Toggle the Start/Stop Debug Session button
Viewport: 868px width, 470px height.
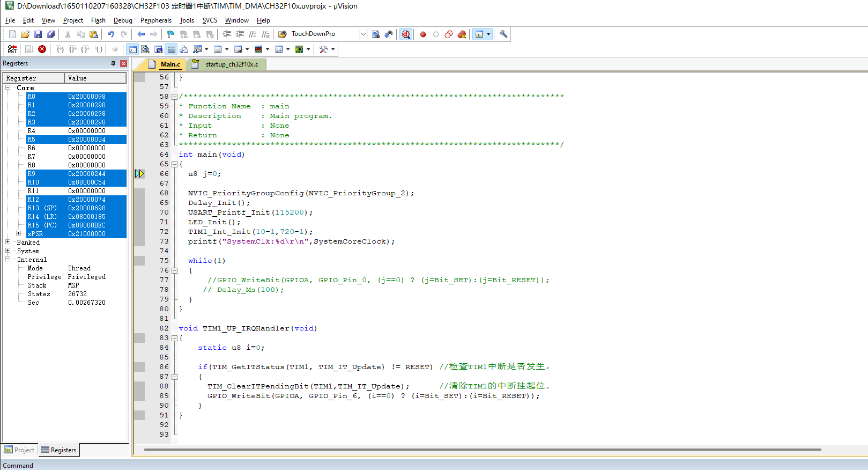point(406,34)
